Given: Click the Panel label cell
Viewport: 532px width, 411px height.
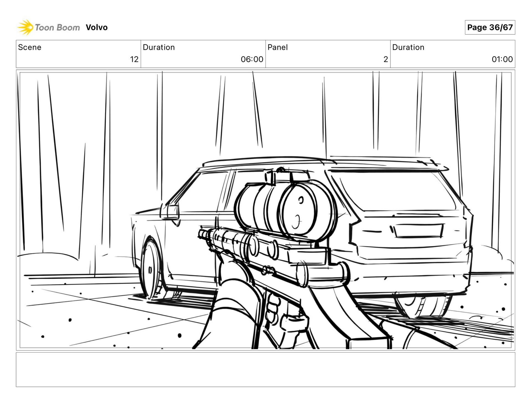Looking at the screenshot, I should point(278,47).
